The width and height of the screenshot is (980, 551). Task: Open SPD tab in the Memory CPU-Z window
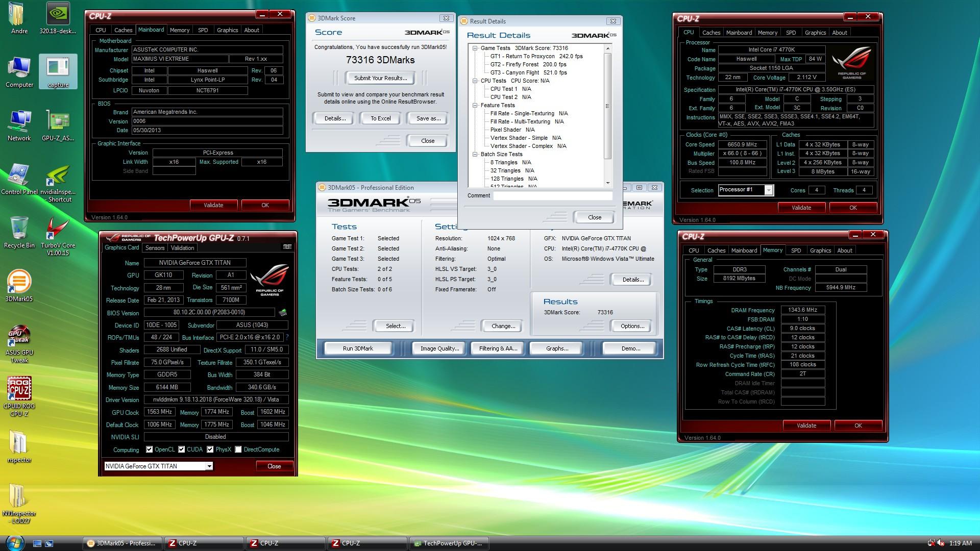796,251
